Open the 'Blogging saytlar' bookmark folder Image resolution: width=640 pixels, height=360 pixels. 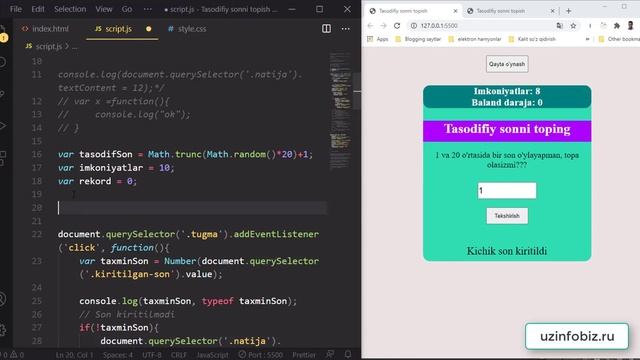[418, 39]
